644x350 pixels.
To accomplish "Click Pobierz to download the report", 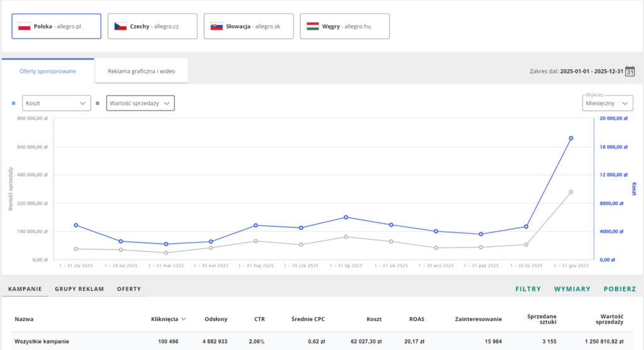I will 619,289.
